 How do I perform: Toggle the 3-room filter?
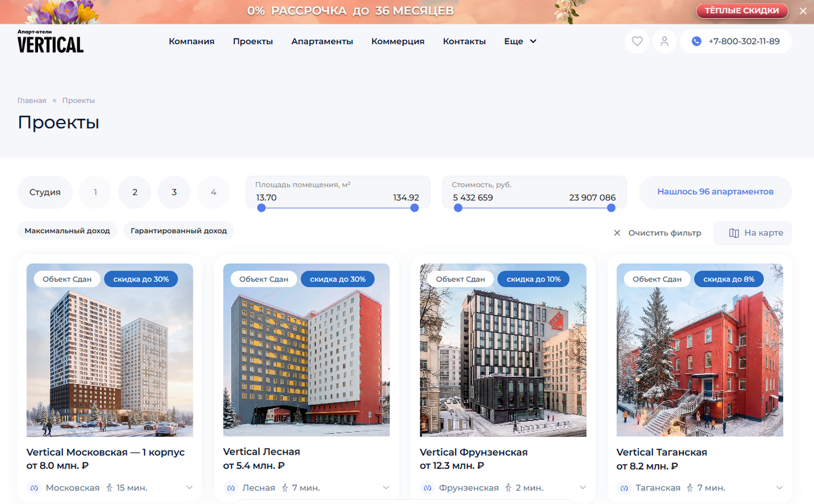[x=174, y=192]
